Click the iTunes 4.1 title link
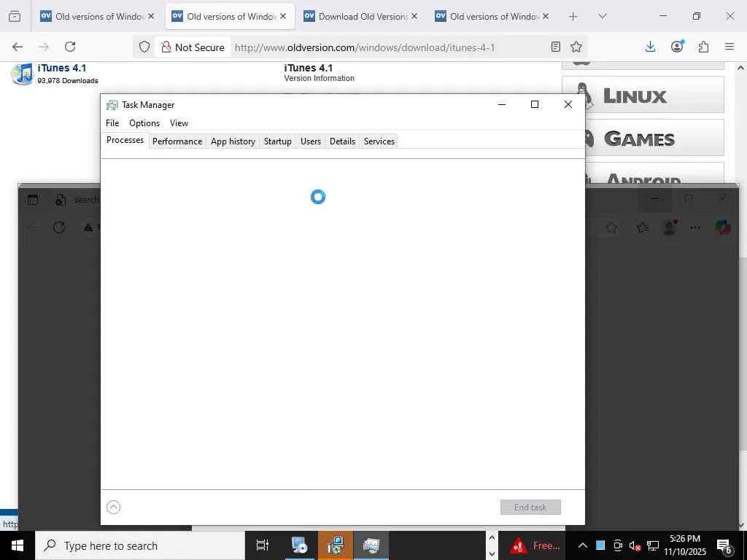 click(x=62, y=68)
